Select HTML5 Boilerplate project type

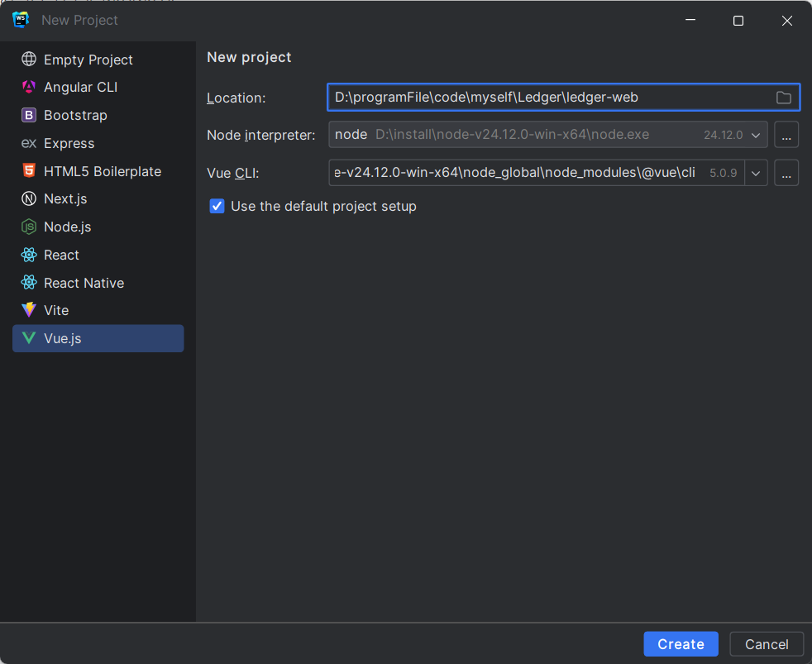click(98, 171)
